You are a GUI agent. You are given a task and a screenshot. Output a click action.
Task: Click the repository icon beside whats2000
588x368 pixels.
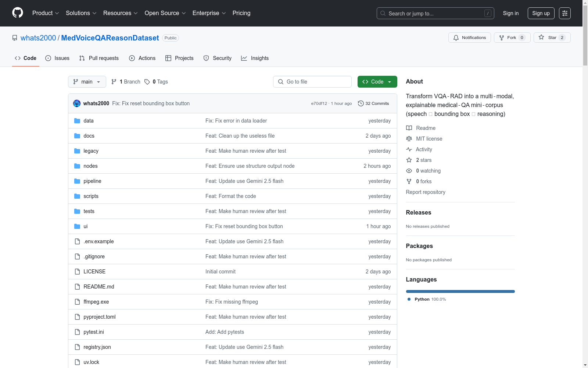[x=15, y=38]
